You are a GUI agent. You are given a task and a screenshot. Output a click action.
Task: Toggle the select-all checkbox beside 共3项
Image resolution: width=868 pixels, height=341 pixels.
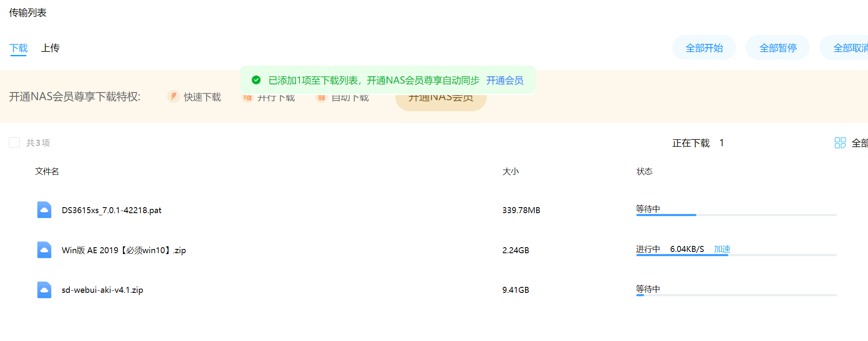14,143
